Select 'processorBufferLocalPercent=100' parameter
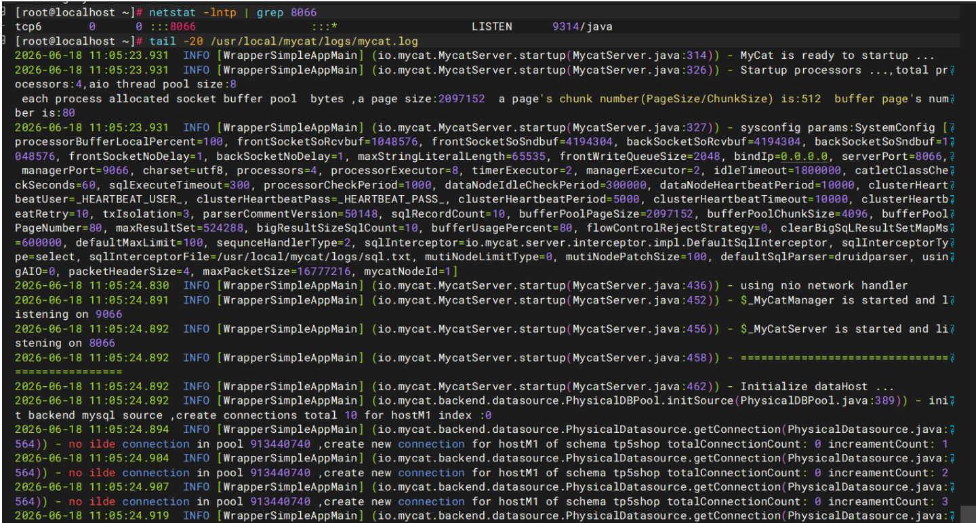 (119, 142)
